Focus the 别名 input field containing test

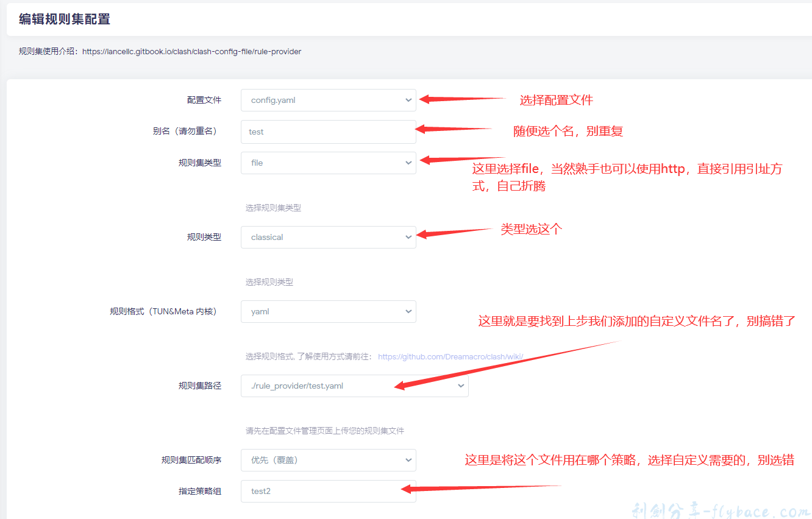coord(328,132)
